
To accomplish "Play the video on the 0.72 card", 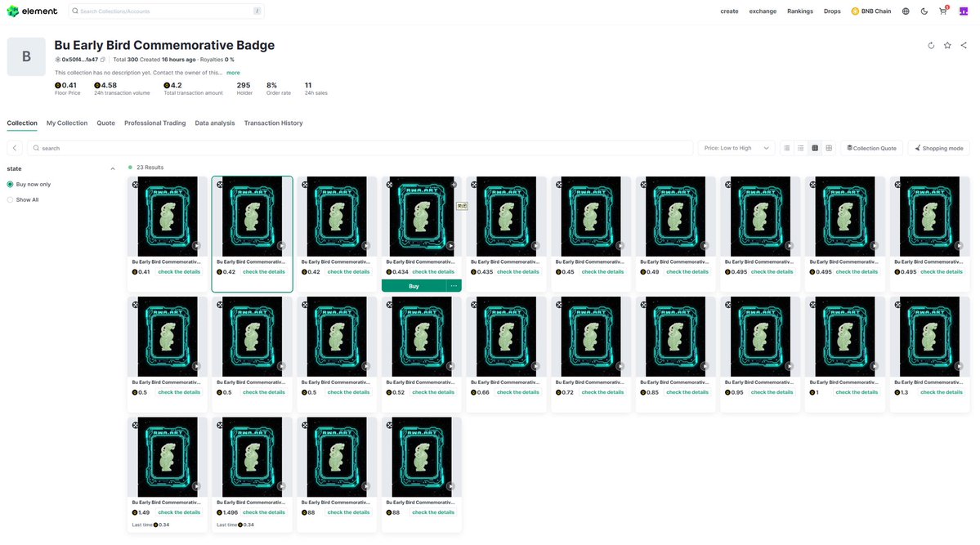I will [x=620, y=366].
